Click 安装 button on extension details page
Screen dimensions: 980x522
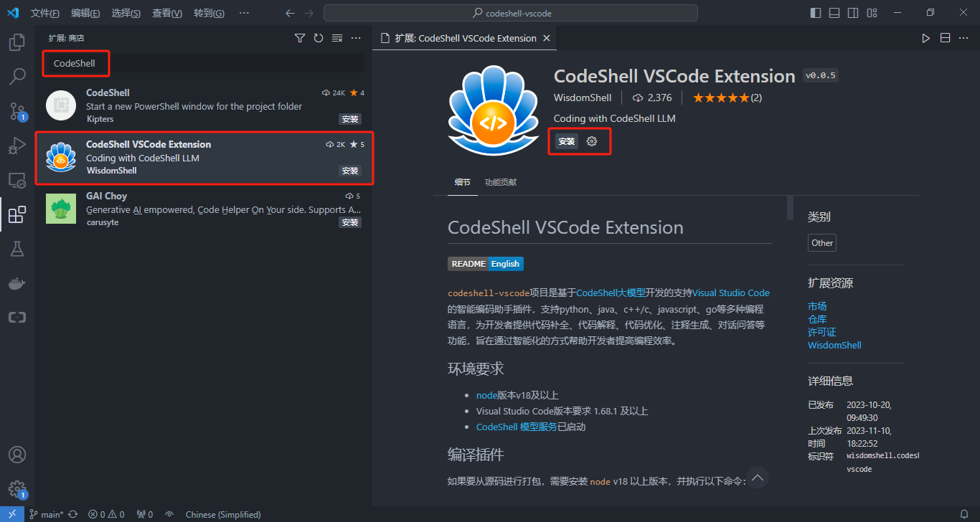pyautogui.click(x=567, y=141)
